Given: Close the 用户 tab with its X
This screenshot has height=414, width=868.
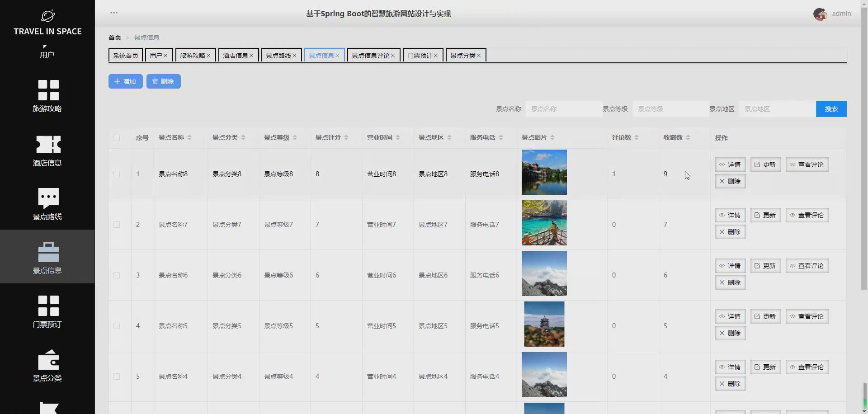Looking at the screenshot, I should 165,56.
